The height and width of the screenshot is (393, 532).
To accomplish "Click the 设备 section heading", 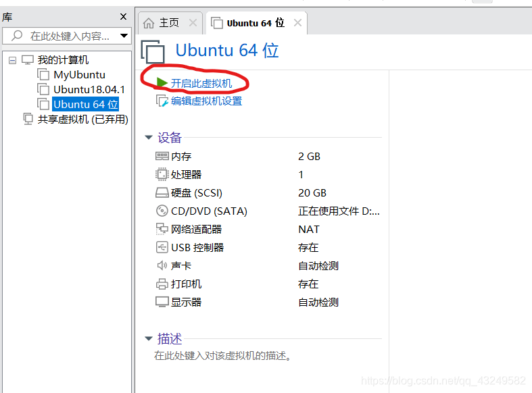I will 170,138.
